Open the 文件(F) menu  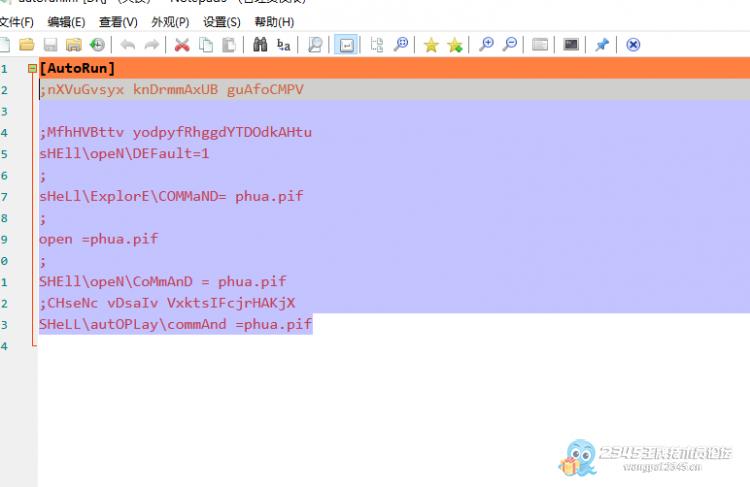(x=16, y=22)
